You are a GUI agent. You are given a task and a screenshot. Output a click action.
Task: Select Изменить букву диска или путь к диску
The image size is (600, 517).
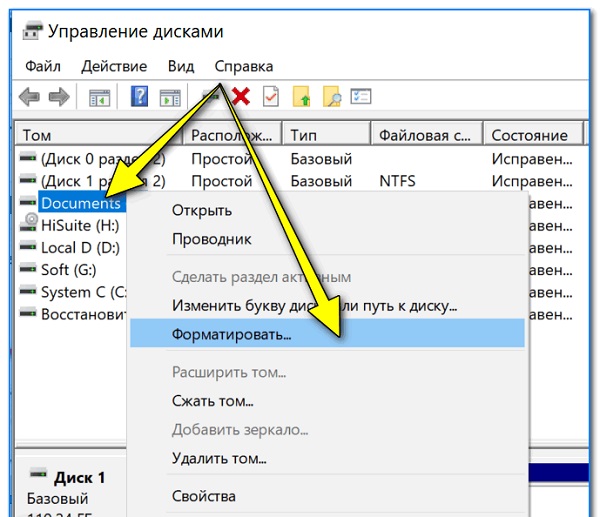point(327,305)
